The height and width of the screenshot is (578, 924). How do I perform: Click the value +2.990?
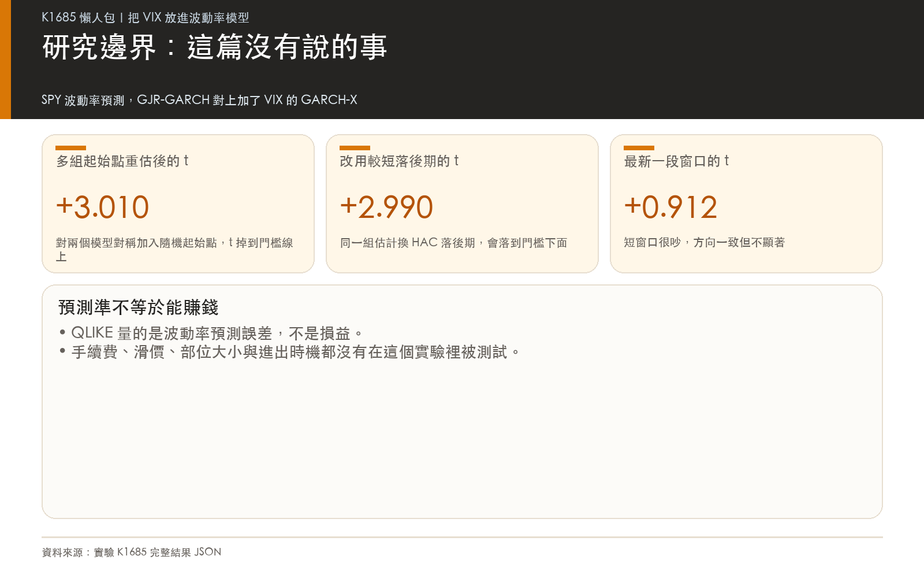click(x=386, y=207)
